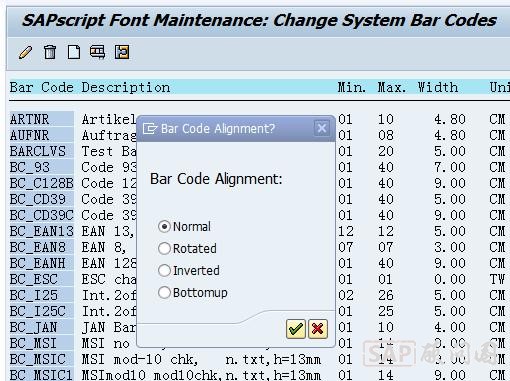Click the dialog title bar icon
Screen dimensions: 510x381
pos(150,128)
